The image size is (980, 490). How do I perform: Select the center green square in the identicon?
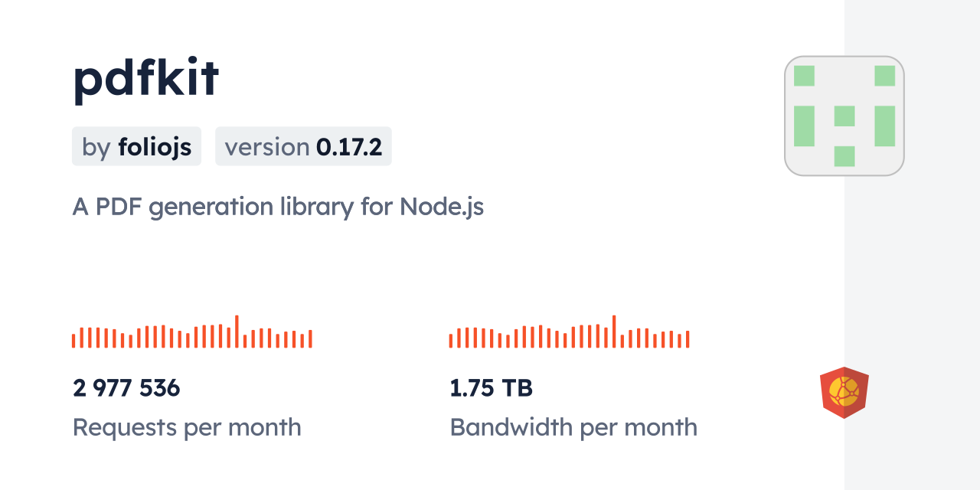pos(844,116)
